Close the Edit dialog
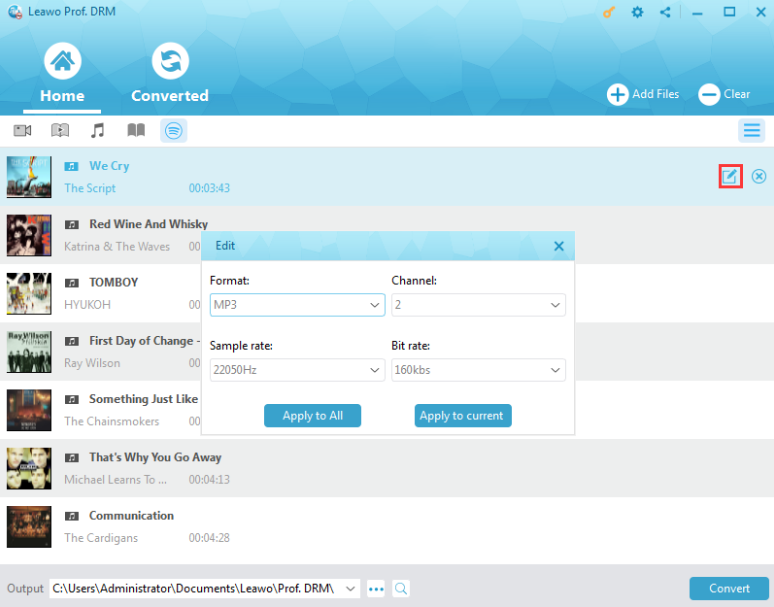Image resolution: width=774 pixels, height=607 pixels. coord(558,246)
